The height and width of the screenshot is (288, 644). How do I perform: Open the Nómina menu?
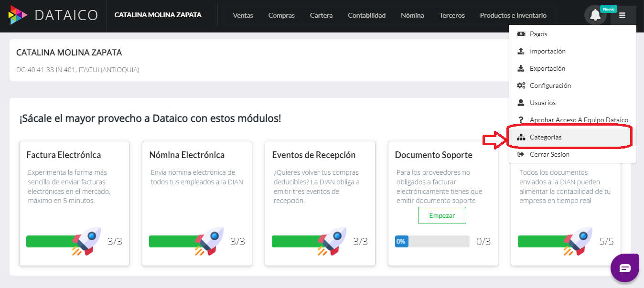[x=412, y=15]
